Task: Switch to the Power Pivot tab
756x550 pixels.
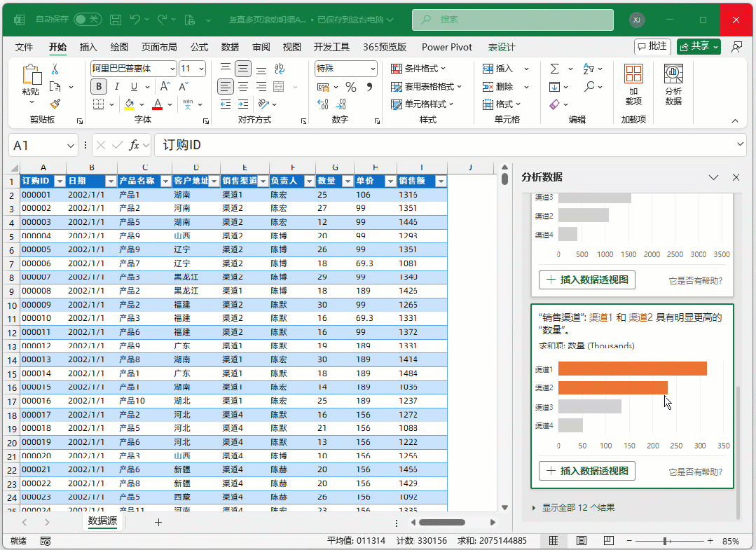Action: pyautogui.click(x=447, y=47)
